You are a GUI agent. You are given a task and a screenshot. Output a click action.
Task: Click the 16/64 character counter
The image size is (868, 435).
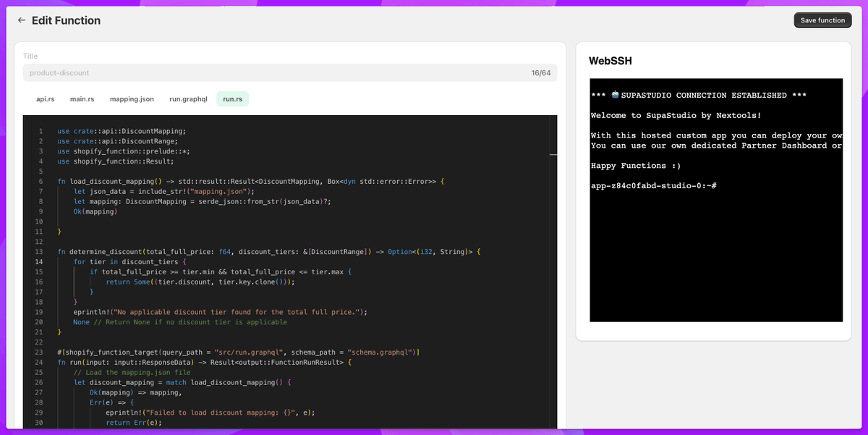coord(539,72)
